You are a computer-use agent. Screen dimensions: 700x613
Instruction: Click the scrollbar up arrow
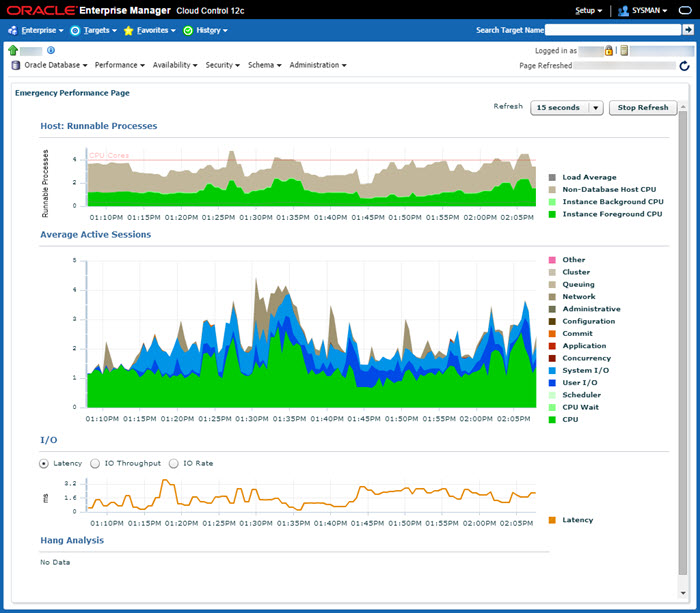point(683,107)
